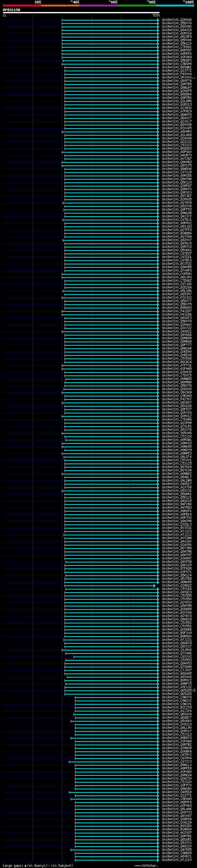The image size is (197, 868).
Task: Select hit UniRef100_A3FA69
Action: 177,57
